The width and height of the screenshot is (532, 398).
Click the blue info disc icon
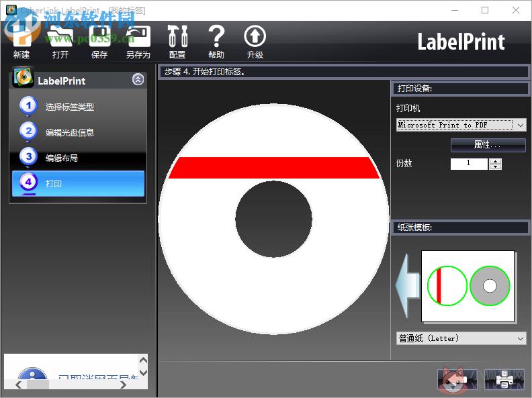[x=32, y=374]
